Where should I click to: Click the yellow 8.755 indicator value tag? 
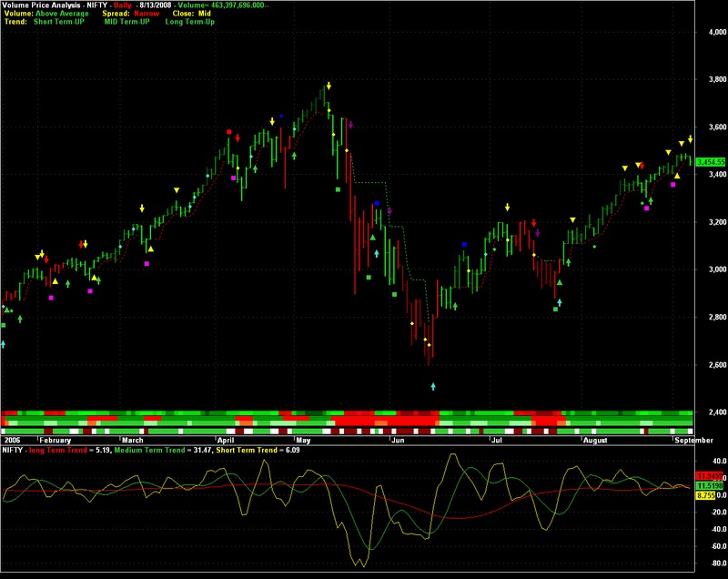(706, 495)
